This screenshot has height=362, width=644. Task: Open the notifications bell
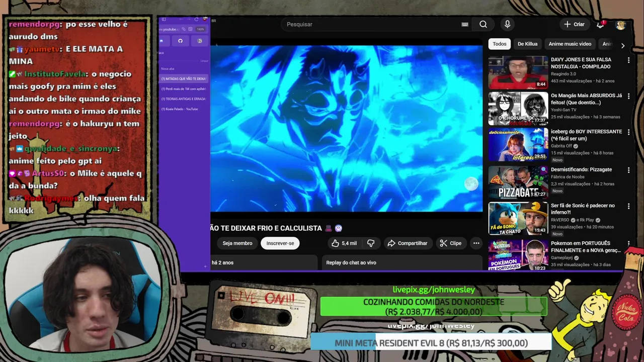tap(600, 24)
